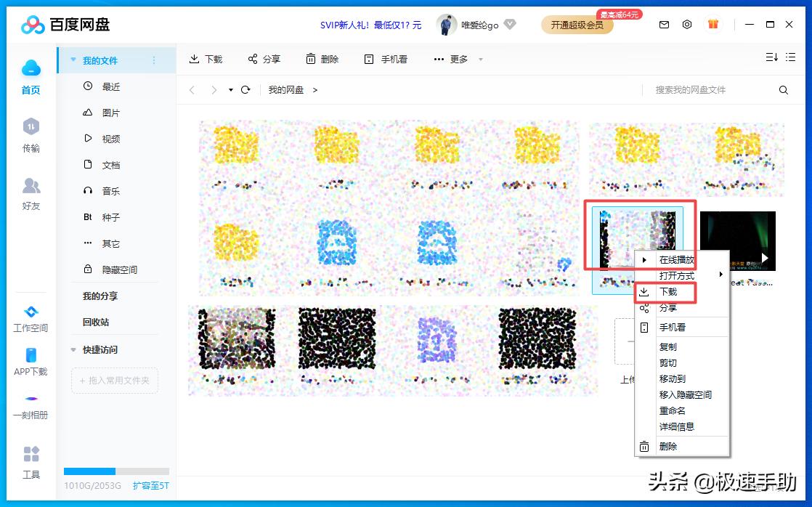This screenshot has height=507, width=812.
Task: Open 工作空间 in the sidebar
Action: (x=31, y=318)
